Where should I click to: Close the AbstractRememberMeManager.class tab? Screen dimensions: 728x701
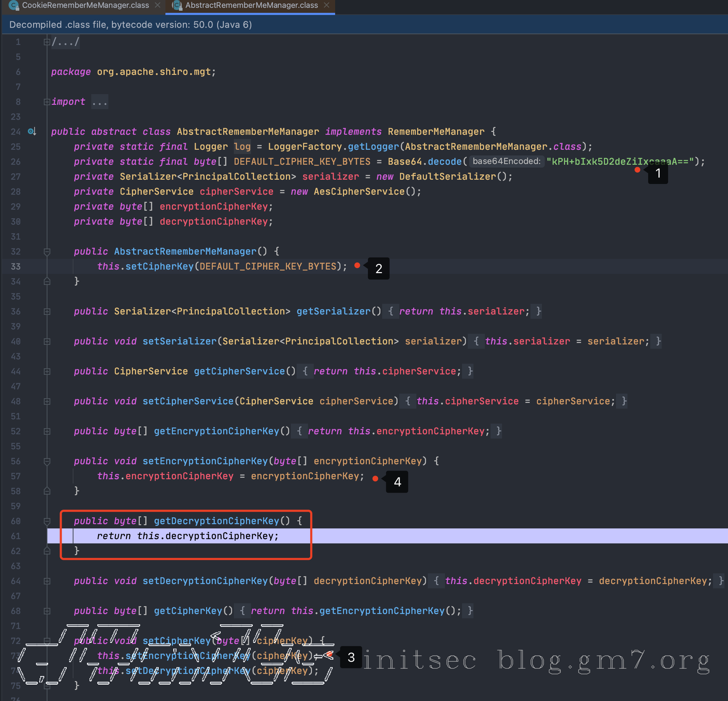click(327, 5)
